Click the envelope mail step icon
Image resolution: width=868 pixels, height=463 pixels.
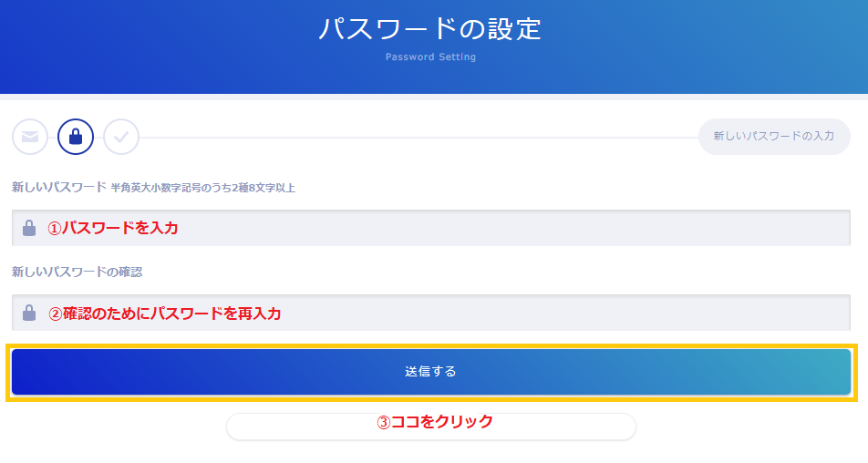pyautogui.click(x=30, y=137)
